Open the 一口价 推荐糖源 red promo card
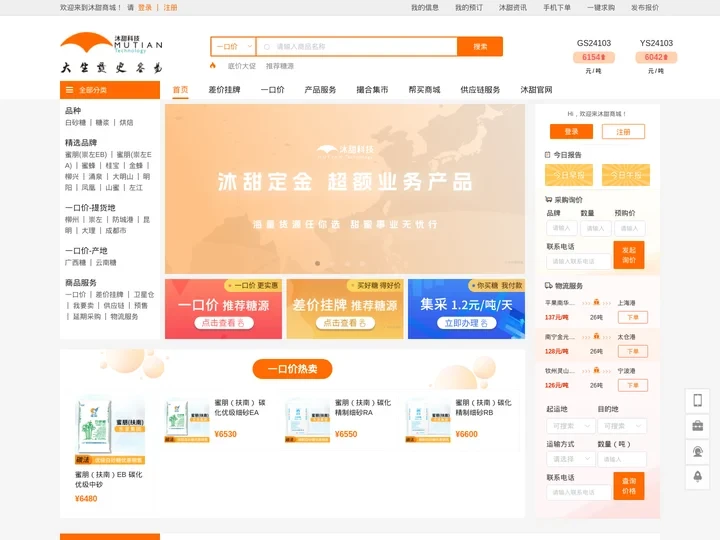 tap(224, 309)
